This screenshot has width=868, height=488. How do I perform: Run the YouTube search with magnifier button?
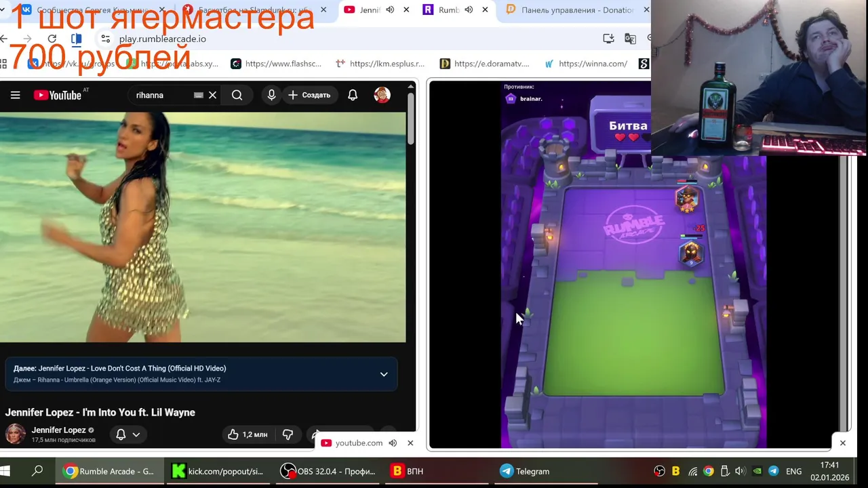tap(237, 95)
